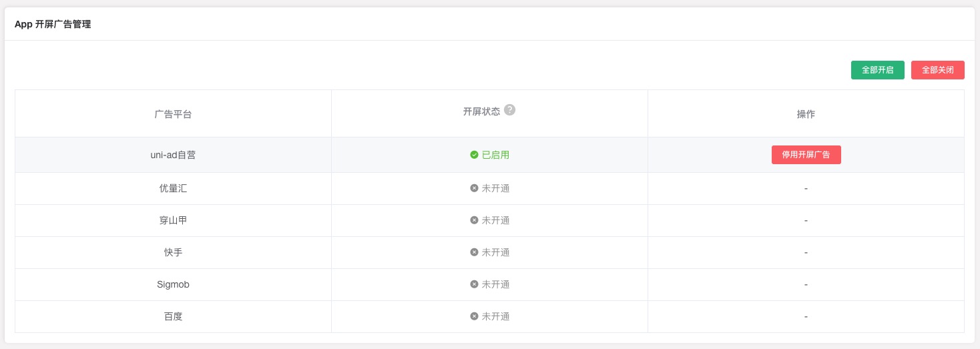Stop splash ads via 停用开屏广告 button
This screenshot has width=980, height=349.
tap(806, 155)
